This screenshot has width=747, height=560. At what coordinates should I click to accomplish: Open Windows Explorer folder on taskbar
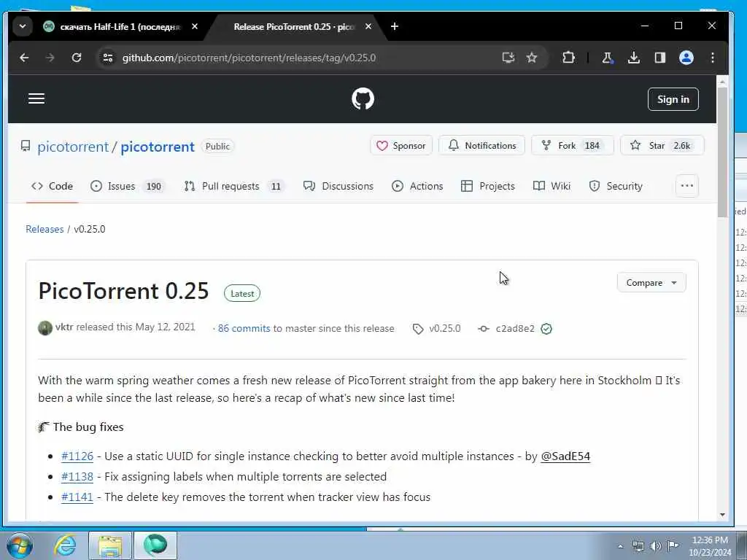click(x=110, y=545)
